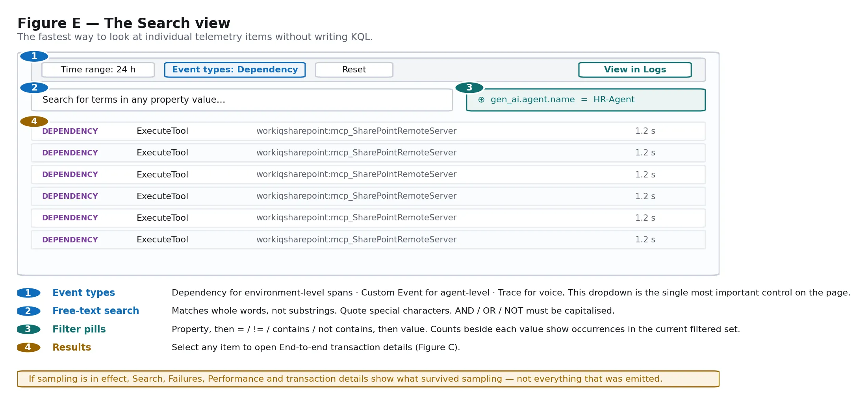Open the Time range: 24 h selector
This screenshot has width=868, height=410.
click(98, 70)
